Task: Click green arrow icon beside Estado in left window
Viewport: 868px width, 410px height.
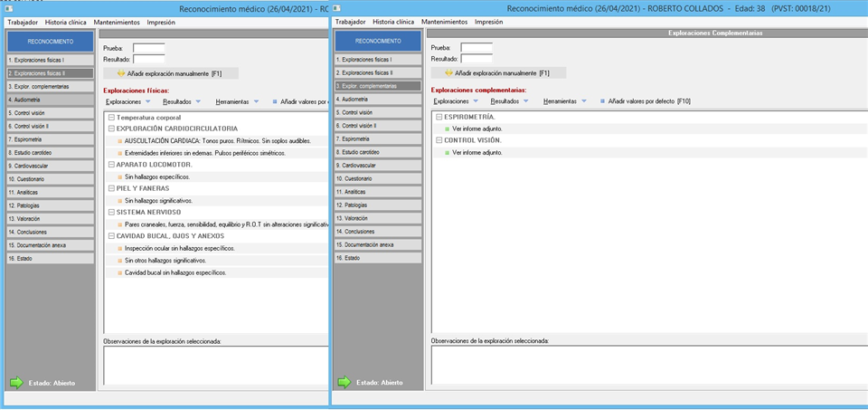Action: (x=15, y=383)
